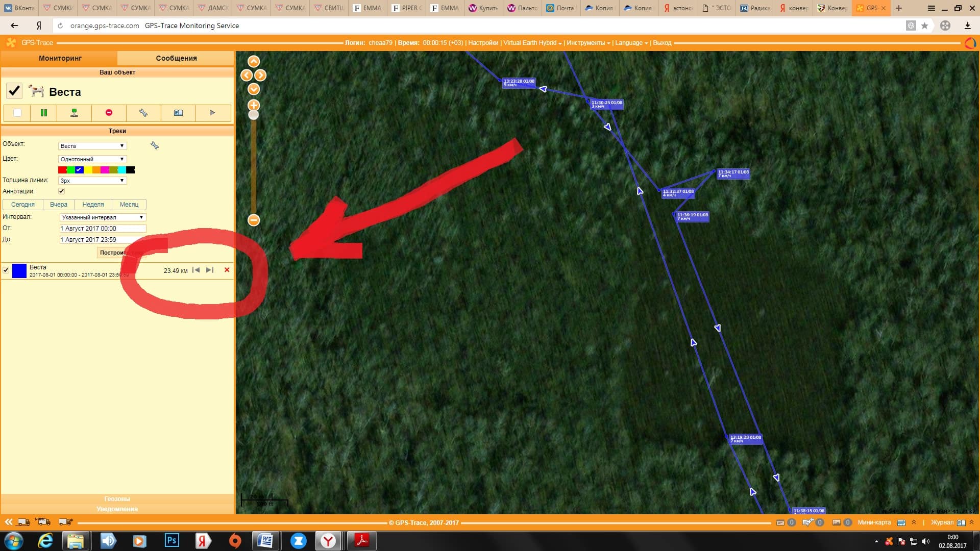This screenshot has height=551, width=980.
Task: Zoom in the map with the plus button
Action: coord(254,105)
